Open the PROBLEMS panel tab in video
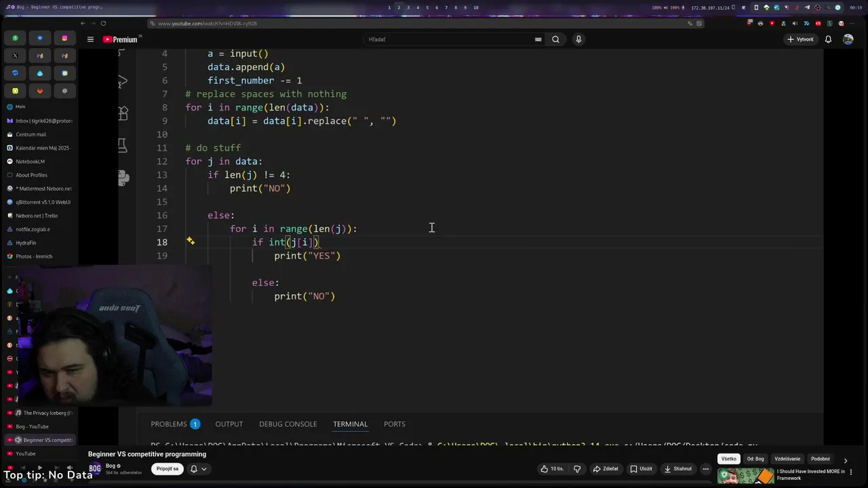 pyautogui.click(x=175, y=424)
